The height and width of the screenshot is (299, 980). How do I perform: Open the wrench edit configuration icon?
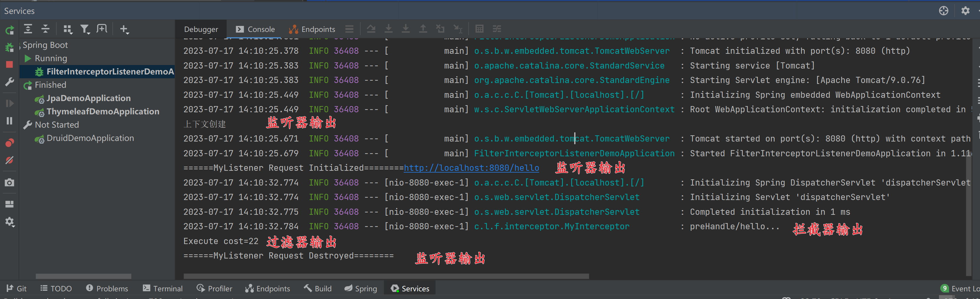click(9, 82)
